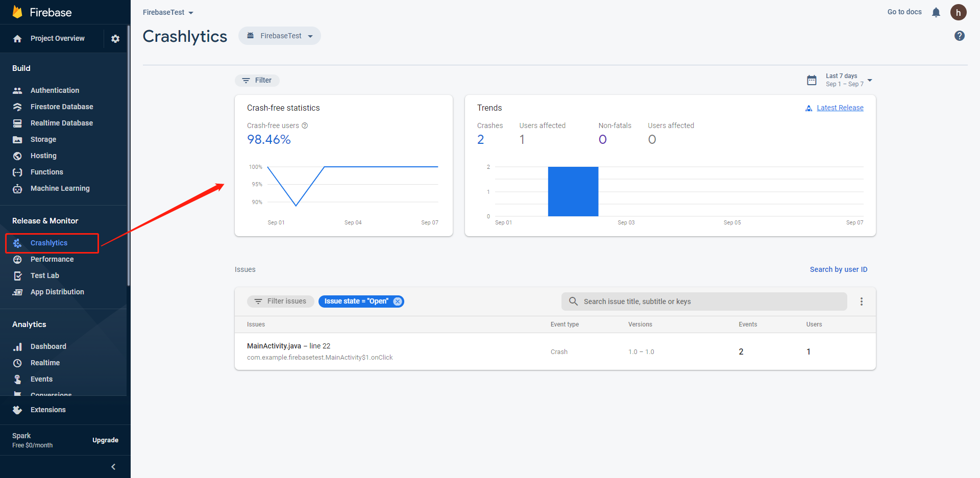The height and width of the screenshot is (478, 980).
Task: Open the notifications bell
Action: 937,12
